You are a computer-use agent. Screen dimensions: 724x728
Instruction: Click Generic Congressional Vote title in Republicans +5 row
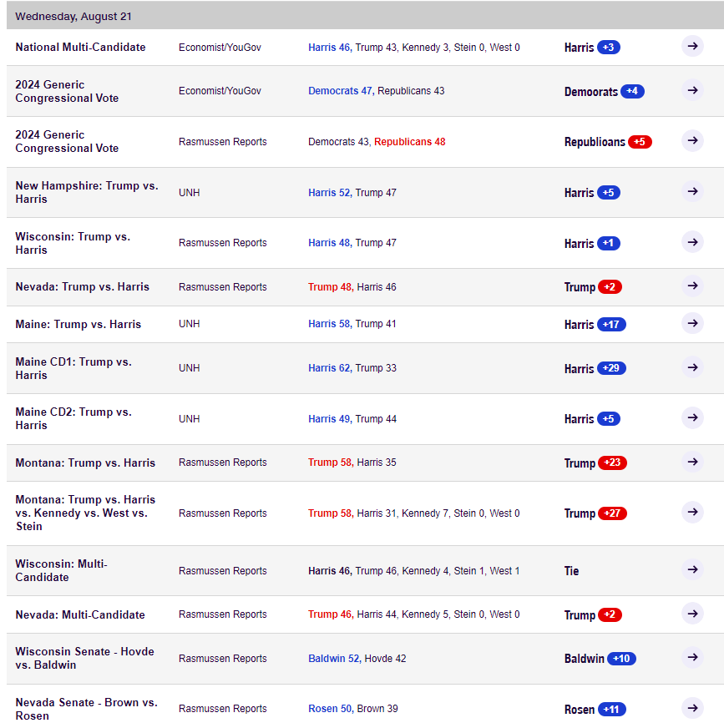pyautogui.click(x=67, y=141)
